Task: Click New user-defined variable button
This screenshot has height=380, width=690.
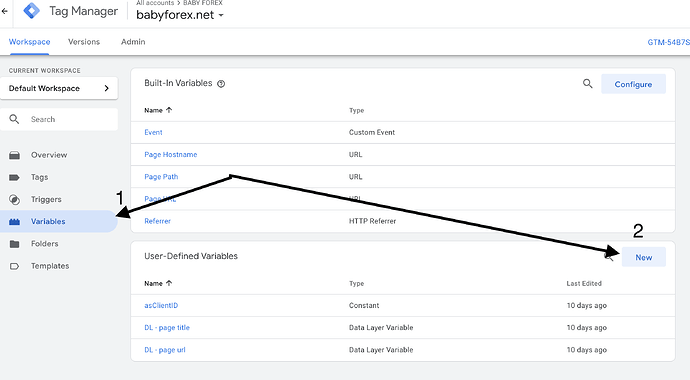Action: 644,257
